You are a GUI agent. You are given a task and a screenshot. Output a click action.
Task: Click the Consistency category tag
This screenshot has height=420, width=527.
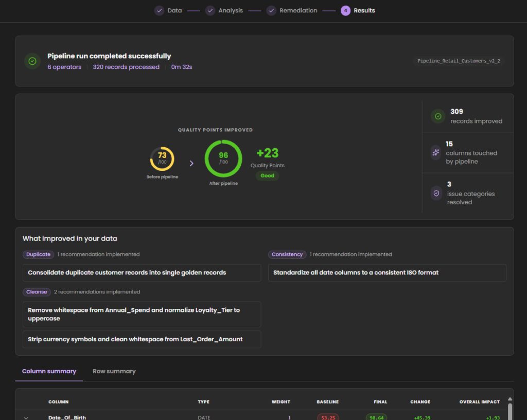pyautogui.click(x=287, y=254)
